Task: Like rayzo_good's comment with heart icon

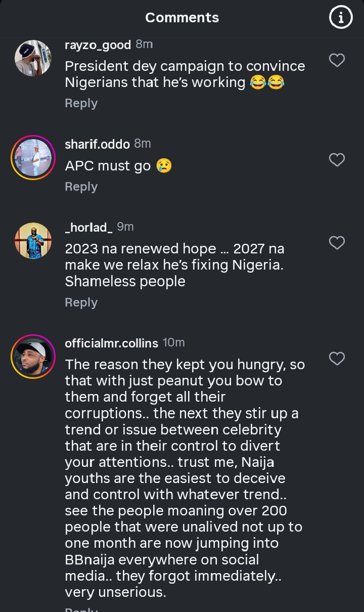Action: coord(337,60)
